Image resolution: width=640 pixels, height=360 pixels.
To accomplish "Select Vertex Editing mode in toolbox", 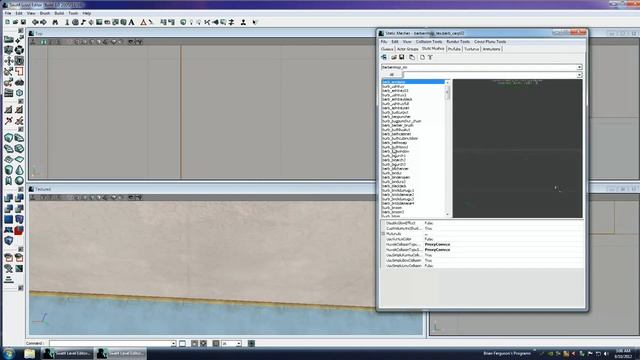I will (x=19, y=39).
